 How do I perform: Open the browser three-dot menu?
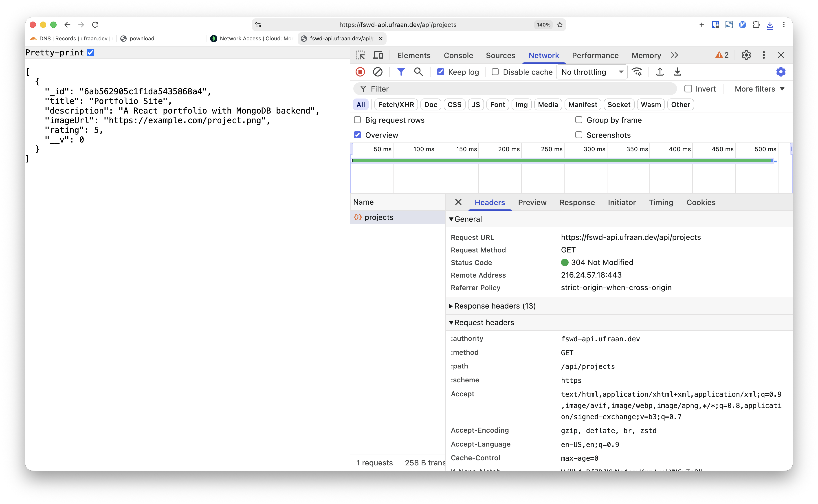(x=784, y=25)
